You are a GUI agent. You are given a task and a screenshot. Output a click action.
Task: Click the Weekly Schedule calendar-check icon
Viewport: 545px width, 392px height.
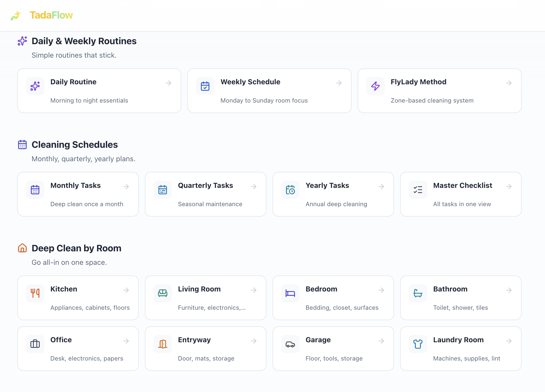pos(205,86)
